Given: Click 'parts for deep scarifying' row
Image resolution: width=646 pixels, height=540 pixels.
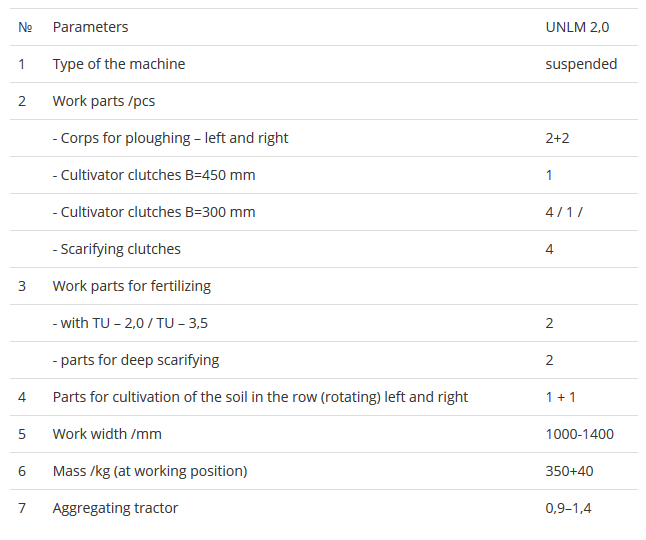Looking at the screenshot, I should tap(136, 360).
